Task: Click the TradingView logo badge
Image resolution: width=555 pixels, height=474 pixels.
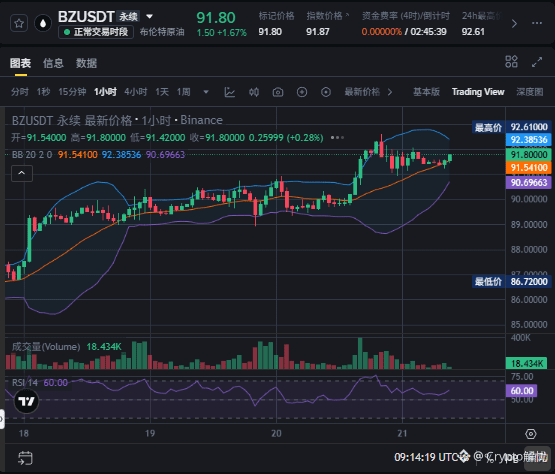Action: pos(26,401)
